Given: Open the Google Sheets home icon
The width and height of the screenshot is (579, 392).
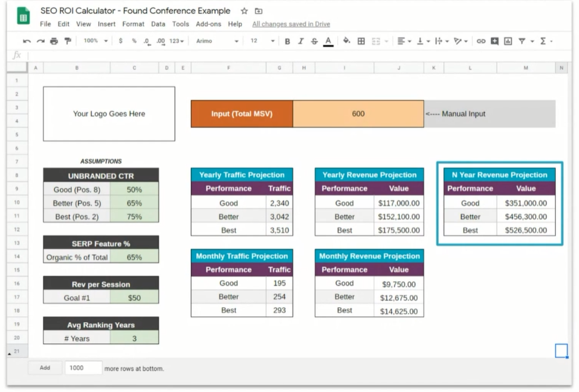Looking at the screenshot, I should click(24, 17).
